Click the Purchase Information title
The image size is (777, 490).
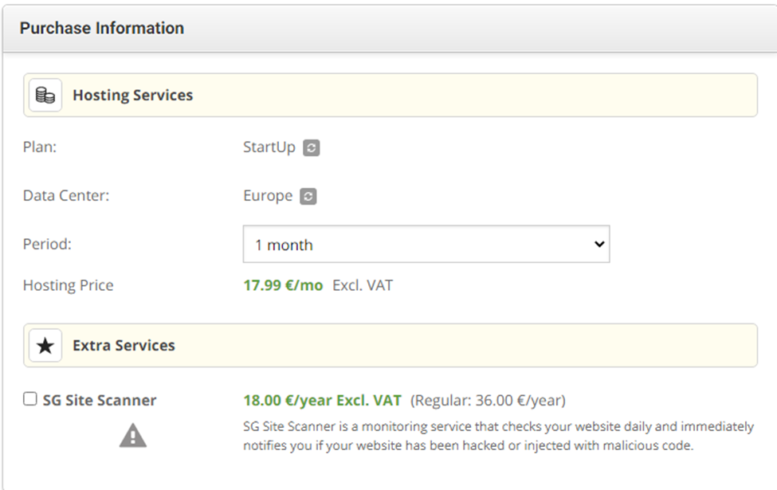click(x=102, y=28)
